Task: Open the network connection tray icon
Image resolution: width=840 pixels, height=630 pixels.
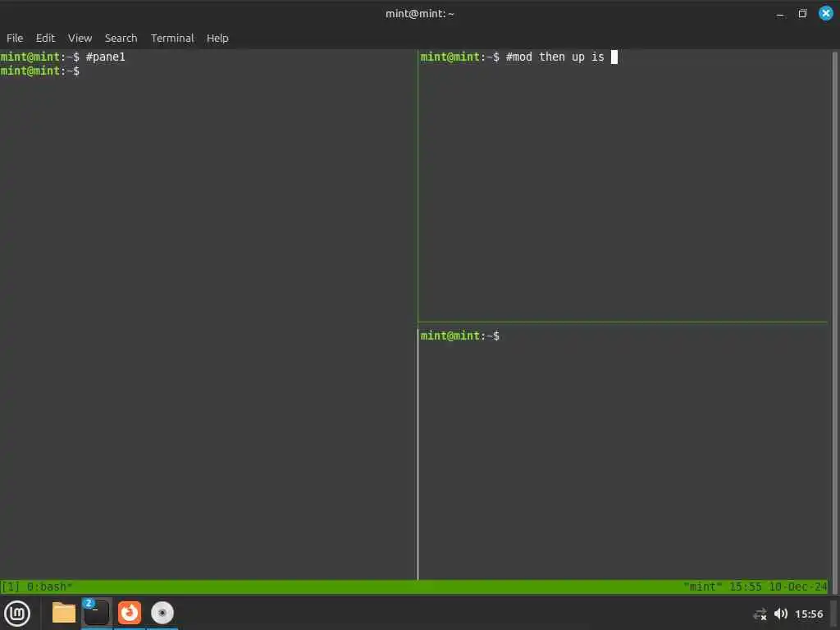Action: pyautogui.click(x=760, y=614)
